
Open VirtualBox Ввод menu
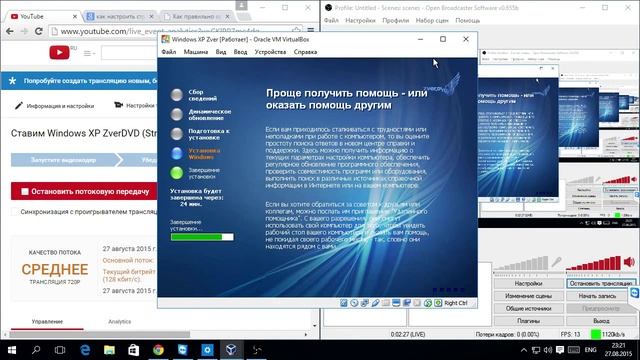pos(240,52)
